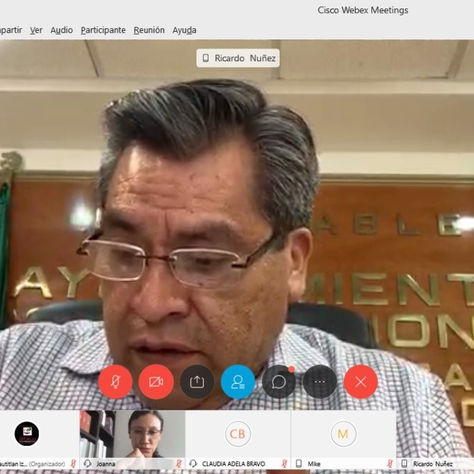This screenshot has width=474, height=474.
Task: Select the CB avatar of Claudia Adela Bravo
Action: click(237, 434)
